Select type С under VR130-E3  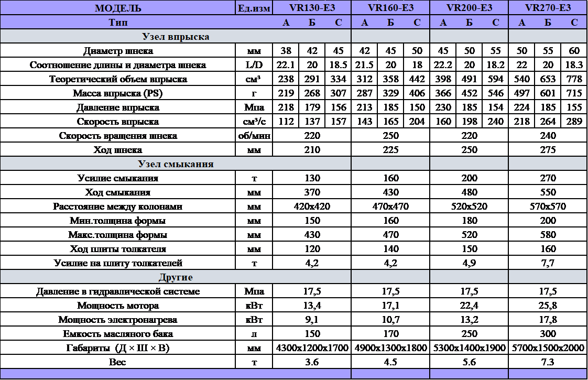coord(338,23)
